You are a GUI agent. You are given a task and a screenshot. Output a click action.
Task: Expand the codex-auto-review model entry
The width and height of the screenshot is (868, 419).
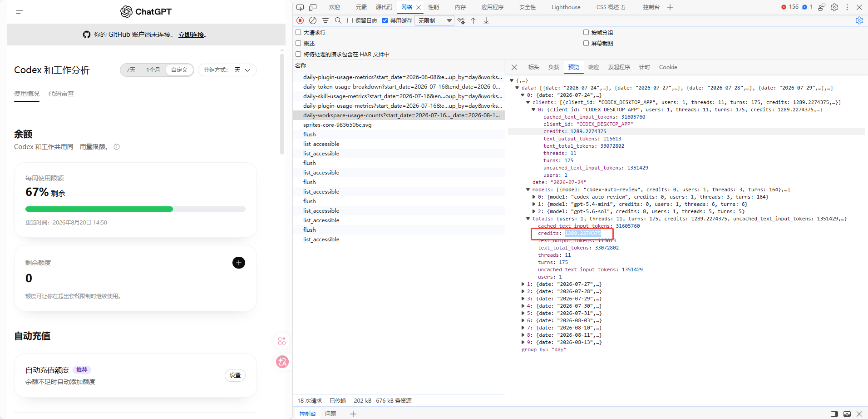pyautogui.click(x=533, y=197)
